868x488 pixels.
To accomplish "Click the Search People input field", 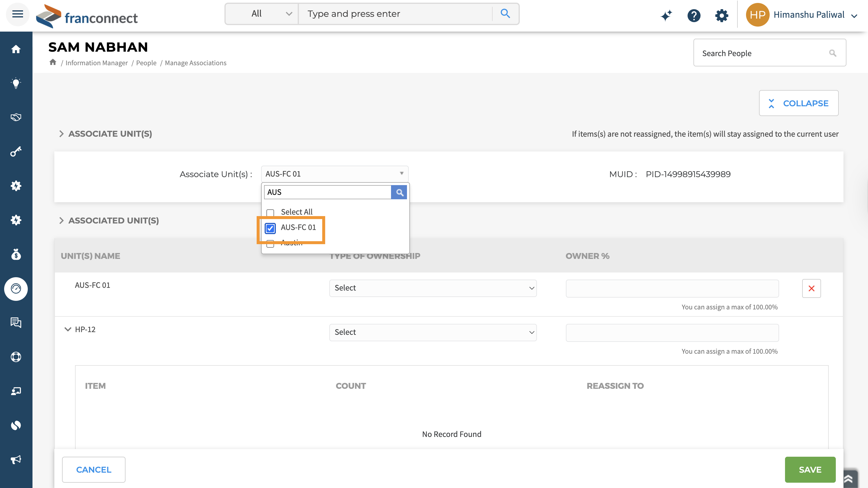I will pos(761,53).
